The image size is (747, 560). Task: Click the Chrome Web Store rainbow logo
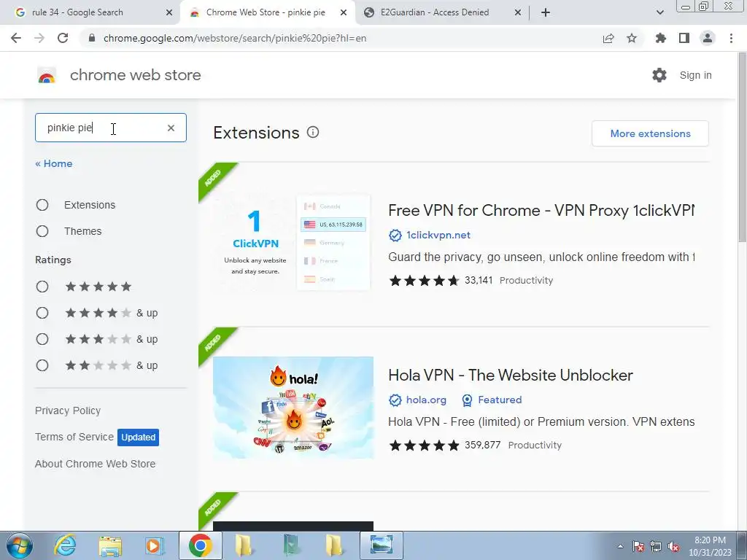[46, 75]
